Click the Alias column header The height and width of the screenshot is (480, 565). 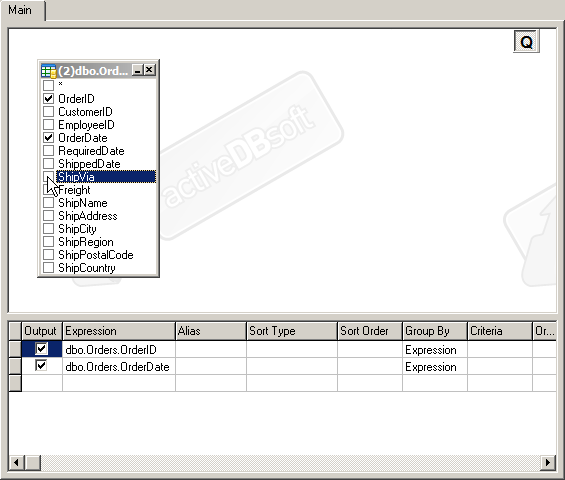(211, 331)
